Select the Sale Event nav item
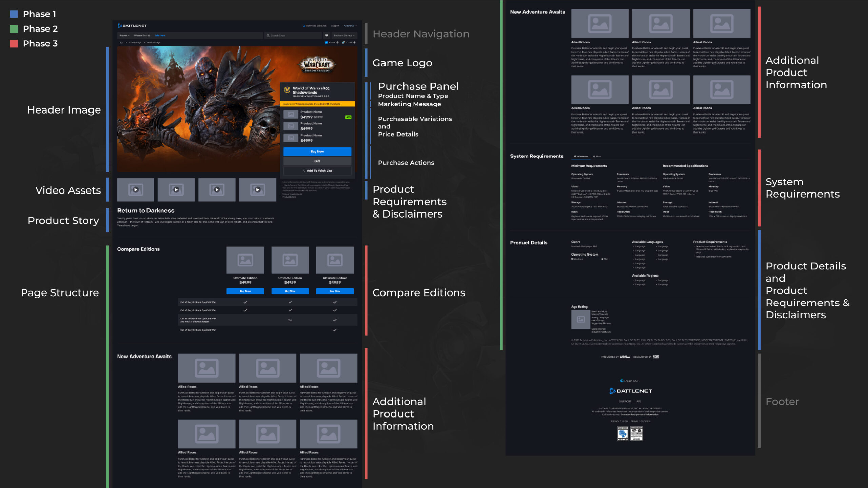The width and height of the screenshot is (868, 488). (x=160, y=35)
